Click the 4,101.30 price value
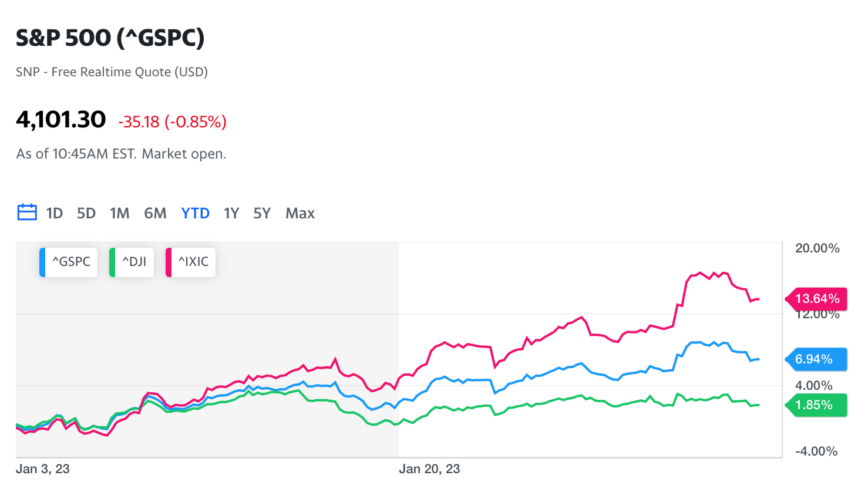Screen dimensions: 868x499 click(x=61, y=120)
